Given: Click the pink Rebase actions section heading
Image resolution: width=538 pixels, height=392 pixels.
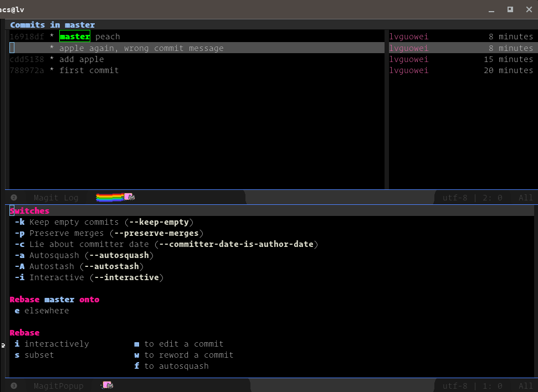Looking at the screenshot, I should (25, 333).
